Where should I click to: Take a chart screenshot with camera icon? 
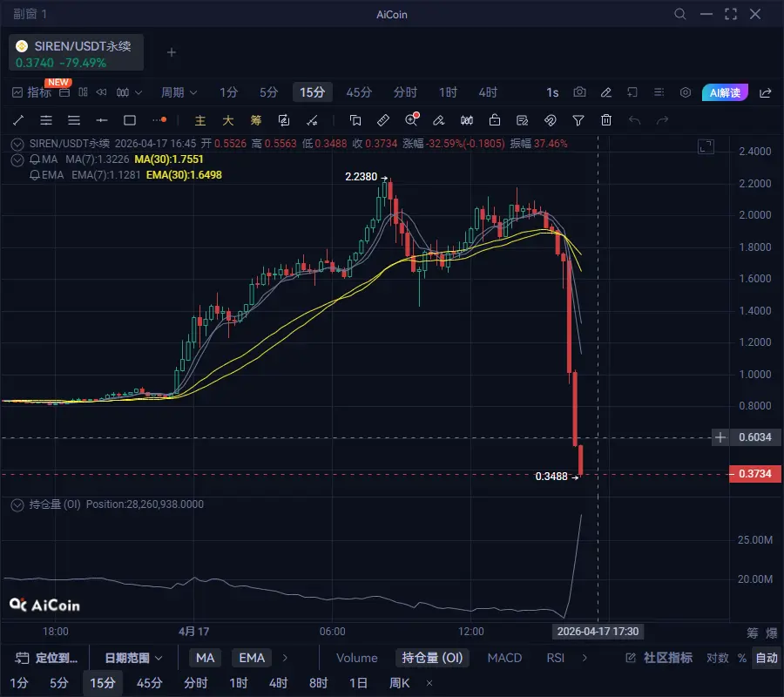pos(579,92)
